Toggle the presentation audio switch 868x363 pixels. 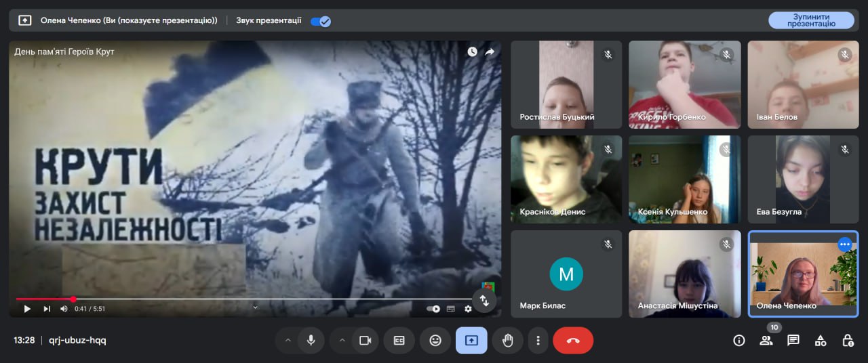321,21
